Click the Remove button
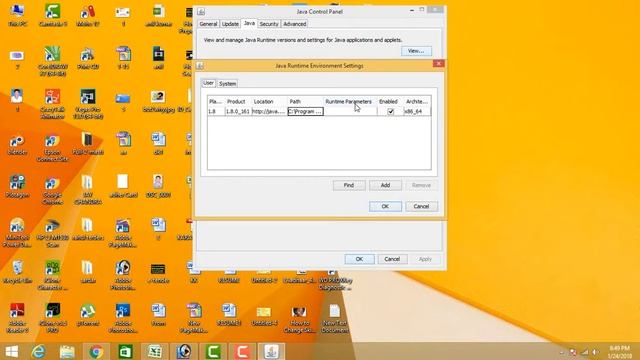The image size is (640, 360). click(x=421, y=185)
